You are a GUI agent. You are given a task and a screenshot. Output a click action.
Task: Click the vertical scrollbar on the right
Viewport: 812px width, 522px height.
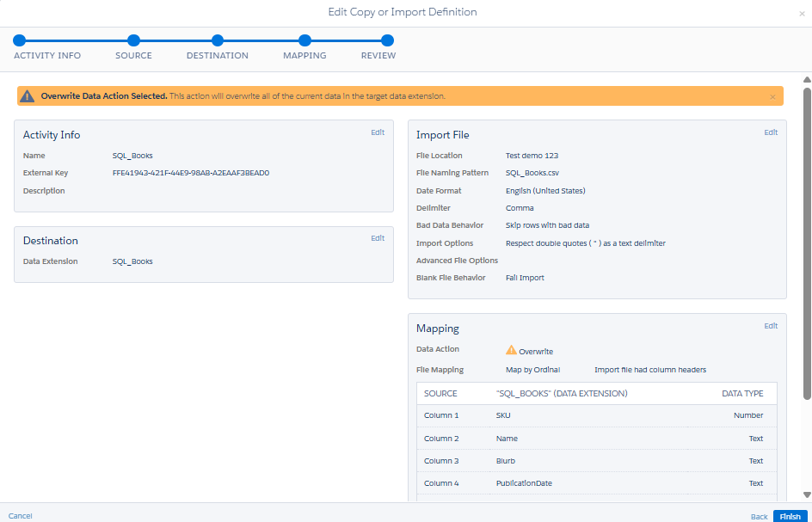(807, 241)
